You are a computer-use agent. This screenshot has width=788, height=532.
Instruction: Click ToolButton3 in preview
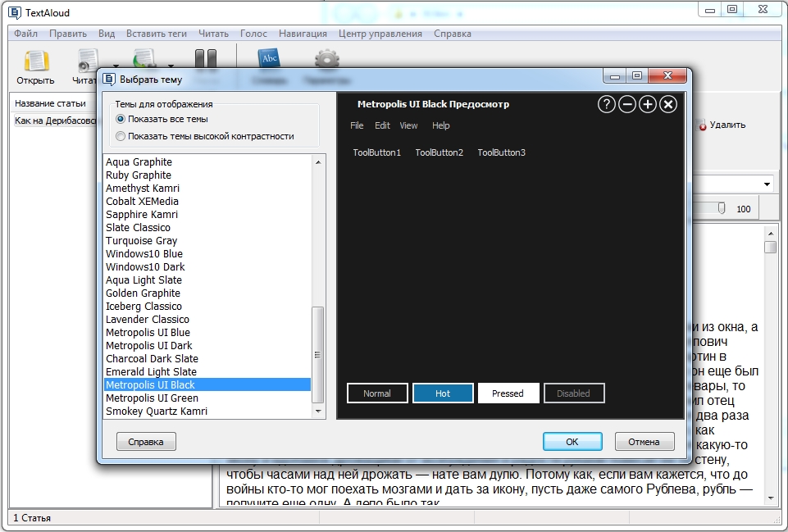[502, 152]
